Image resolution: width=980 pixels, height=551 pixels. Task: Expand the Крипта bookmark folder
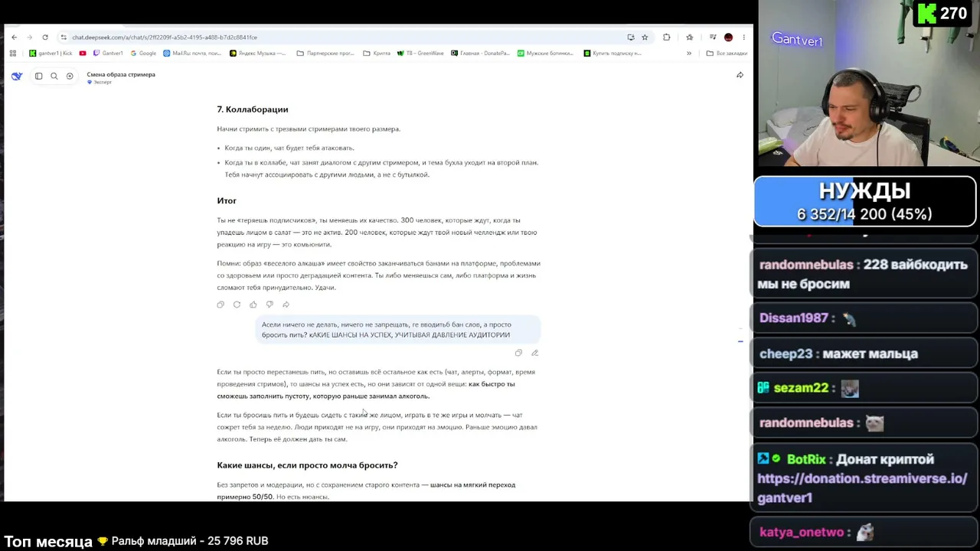click(x=377, y=54)
